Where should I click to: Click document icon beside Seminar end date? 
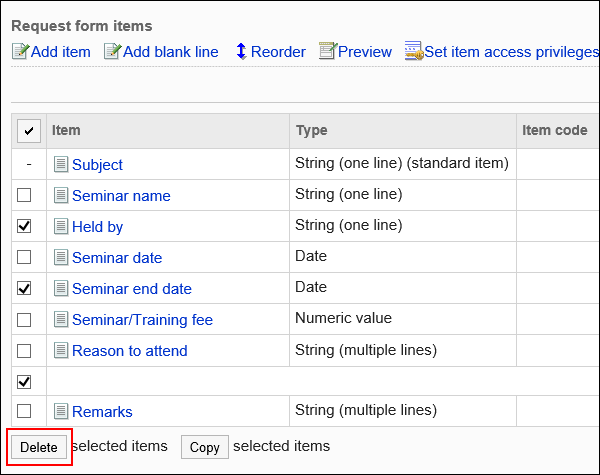(x=61, y=289)
